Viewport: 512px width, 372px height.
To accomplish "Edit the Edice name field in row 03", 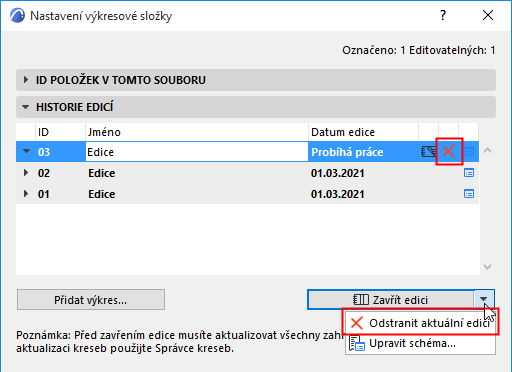I will click(x=197, y=152).
